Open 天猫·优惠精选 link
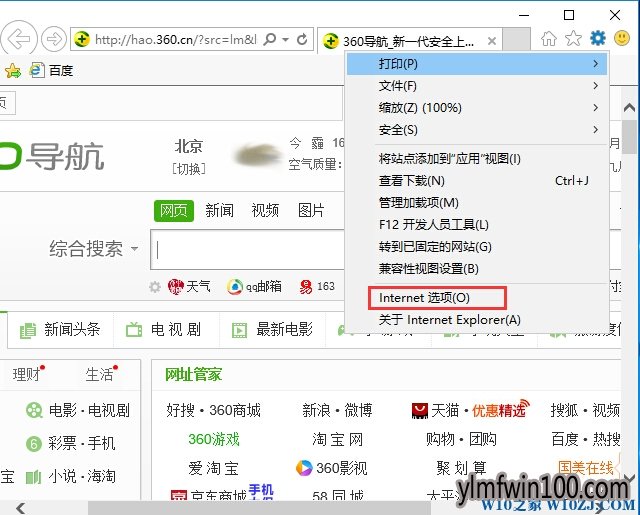 click(471, 410)
